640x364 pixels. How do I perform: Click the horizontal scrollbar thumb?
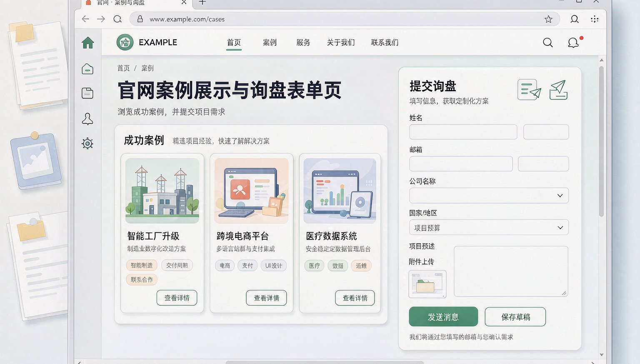click(324, 362)
